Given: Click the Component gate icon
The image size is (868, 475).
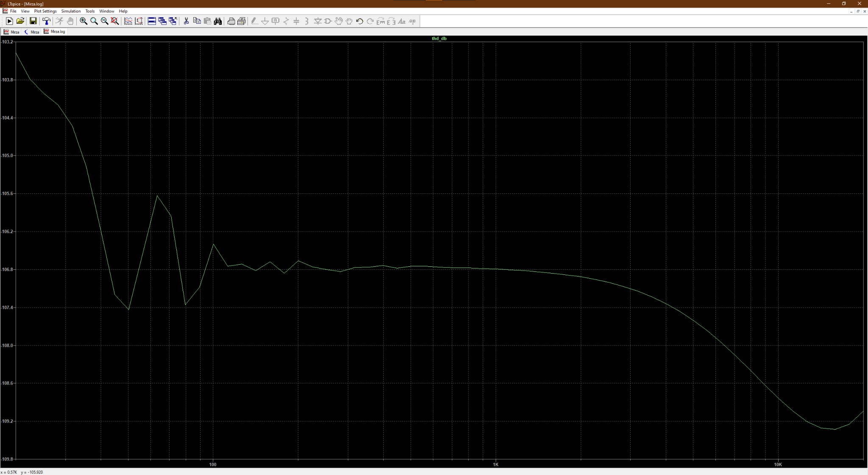Looking at the screenshot, I should (x=328, y=21).
